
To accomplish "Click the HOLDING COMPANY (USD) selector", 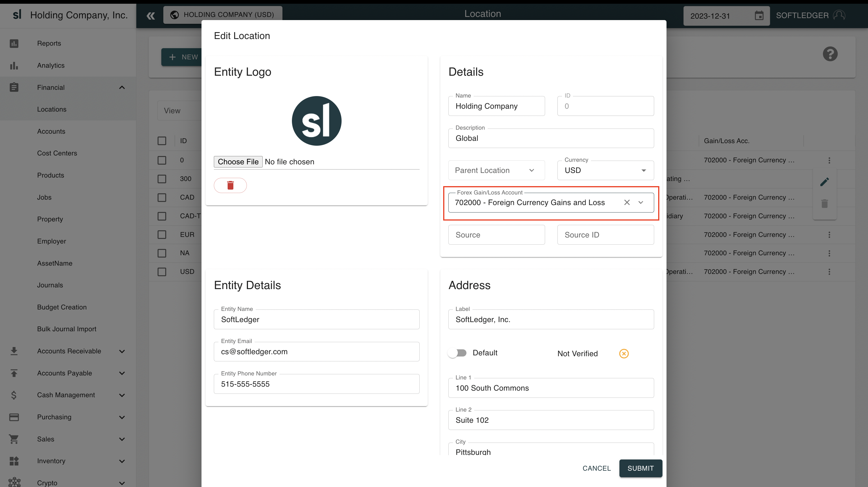I will [223, 14].
